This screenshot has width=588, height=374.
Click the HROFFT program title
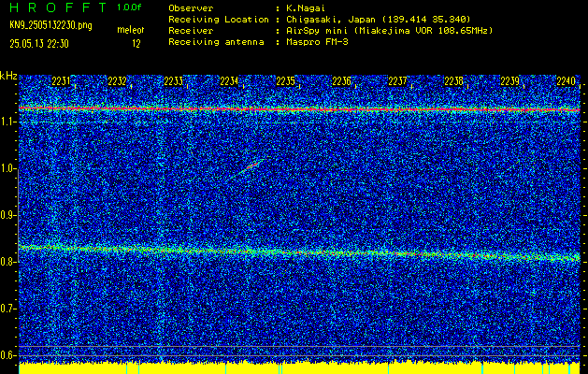tap(58, 7)
